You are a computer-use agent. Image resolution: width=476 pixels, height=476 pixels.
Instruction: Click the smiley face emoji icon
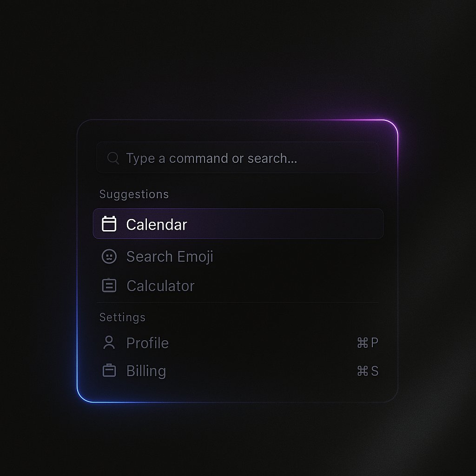109,256
